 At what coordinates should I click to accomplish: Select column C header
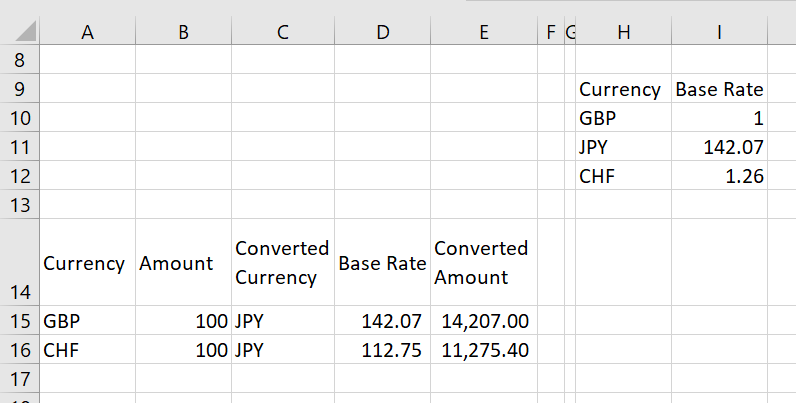click(283, 32)
